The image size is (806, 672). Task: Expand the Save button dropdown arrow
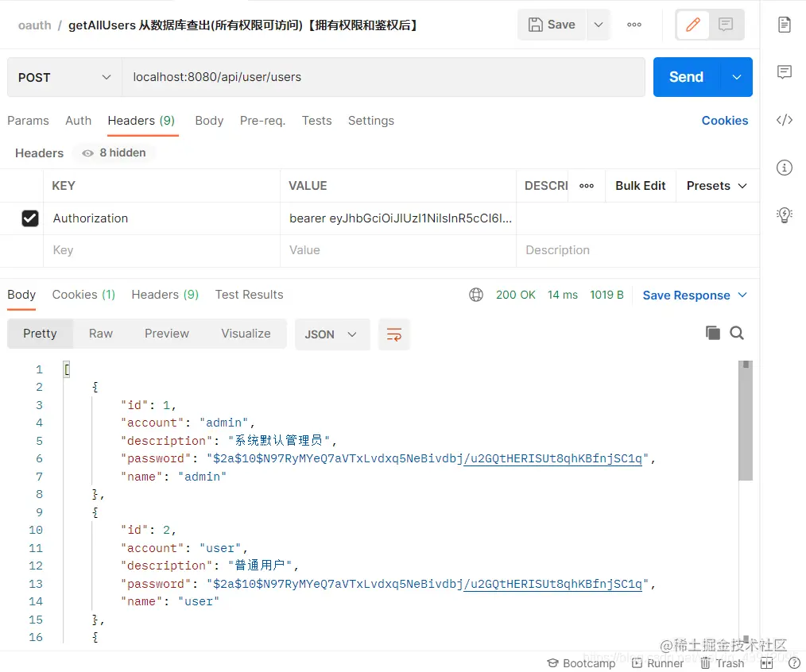click(599, 24)
